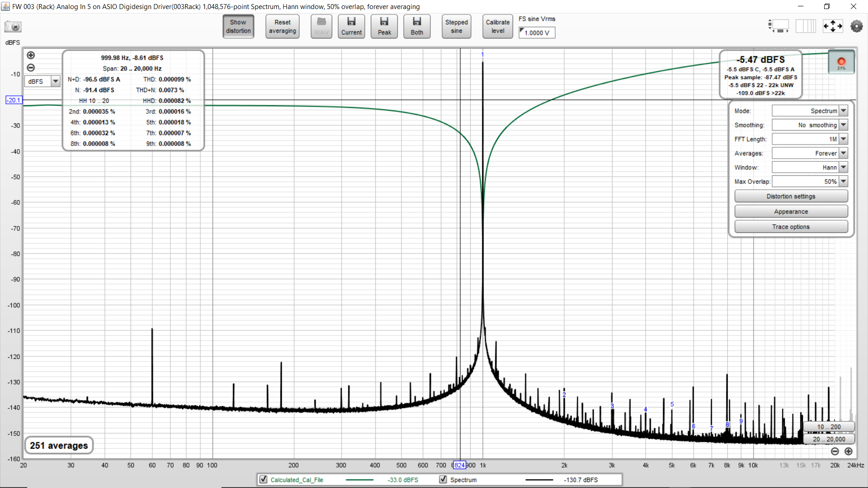This screenshot has width=868, height=488.
Task: Zoom out horizontal axis with minus icon
Action: point(835,451)
